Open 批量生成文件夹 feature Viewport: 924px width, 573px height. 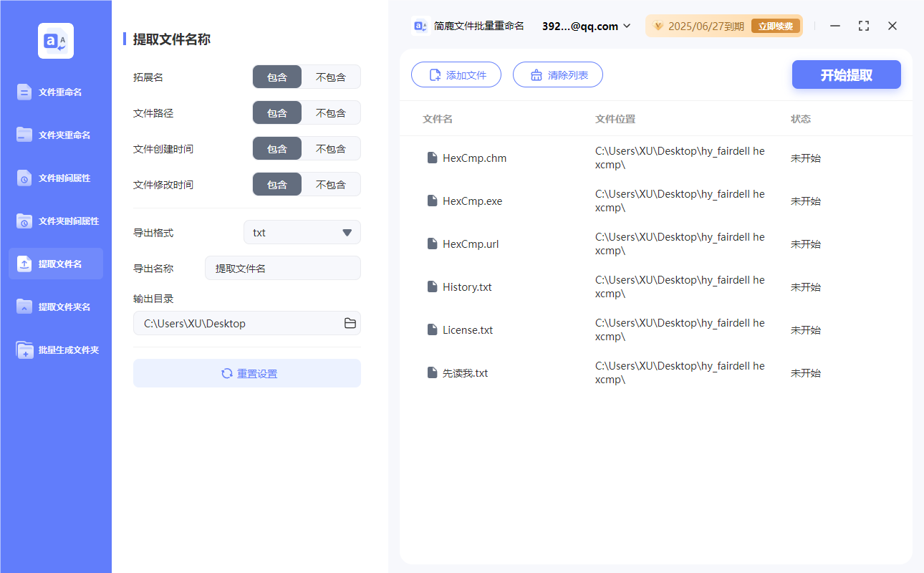pos(55,350)
